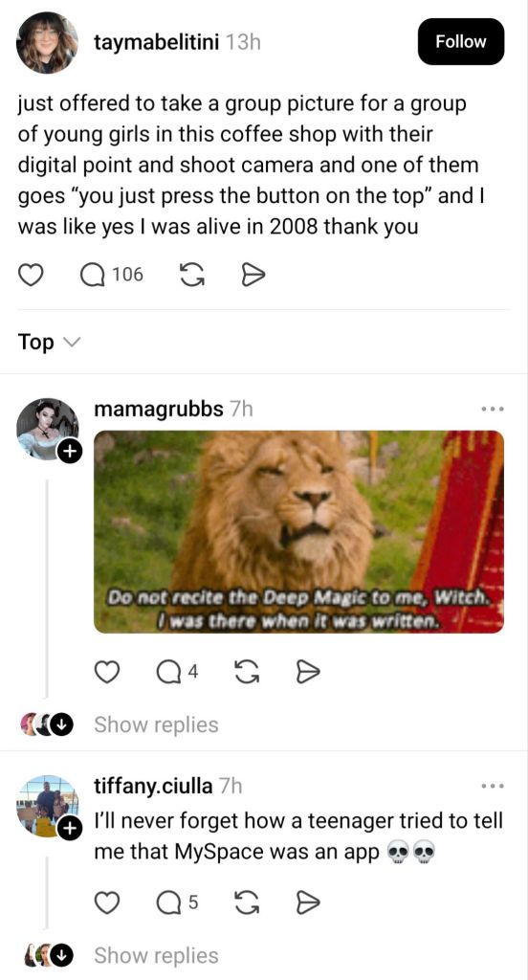Show replies under mamagrubbs' comment
The height and width of the screenshot is (980, 528).
click(x=156, y=725)
